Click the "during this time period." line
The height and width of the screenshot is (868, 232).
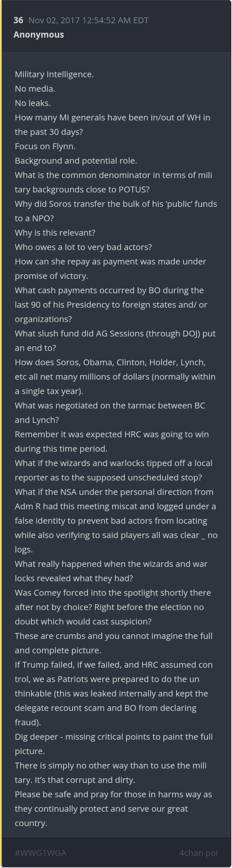point(61,448)
